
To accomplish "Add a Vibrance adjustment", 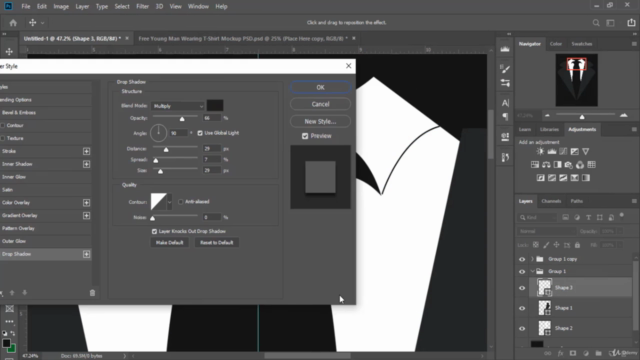I will (x=586, y=151).
